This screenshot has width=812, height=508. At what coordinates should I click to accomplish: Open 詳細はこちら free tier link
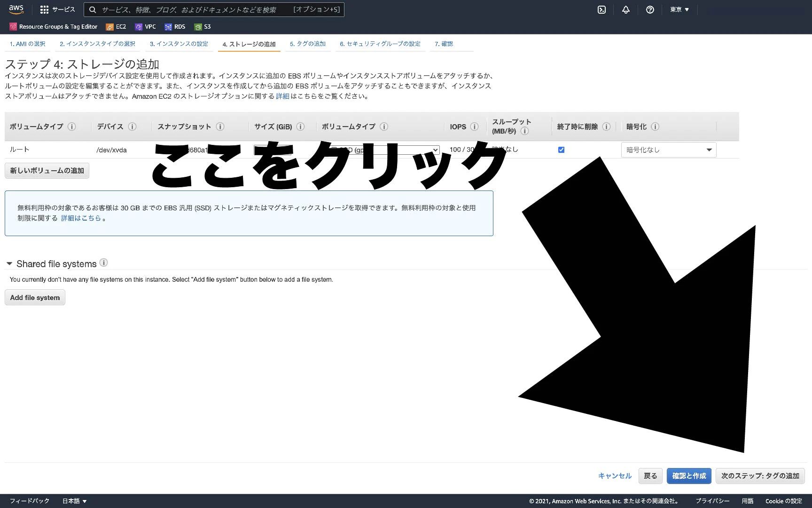[81, 218]
